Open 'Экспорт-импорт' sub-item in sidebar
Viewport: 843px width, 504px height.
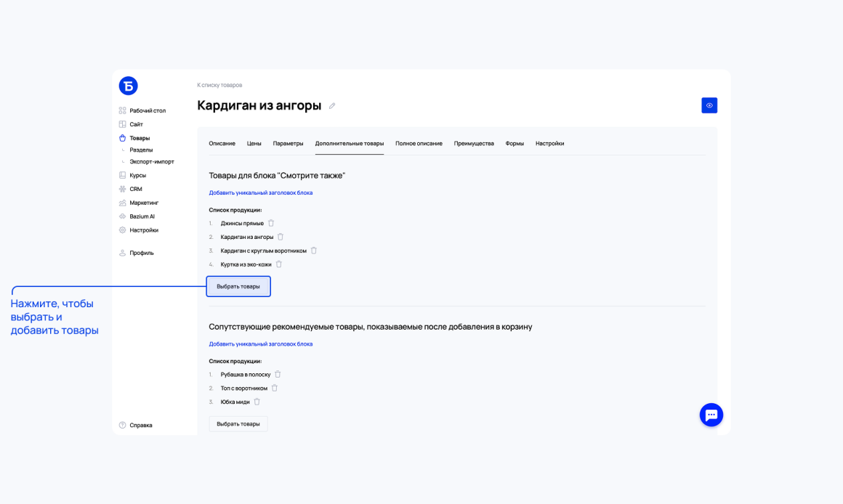(x=152, y=162)
